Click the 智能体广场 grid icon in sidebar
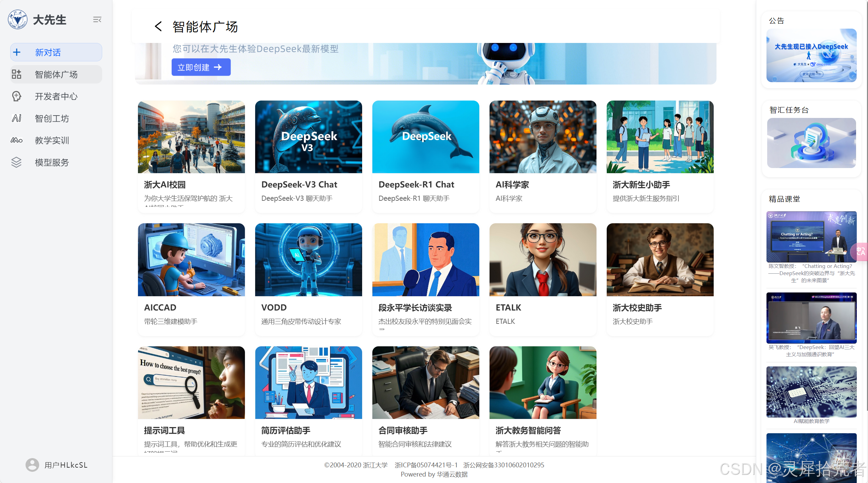 [x=16, y=74]
